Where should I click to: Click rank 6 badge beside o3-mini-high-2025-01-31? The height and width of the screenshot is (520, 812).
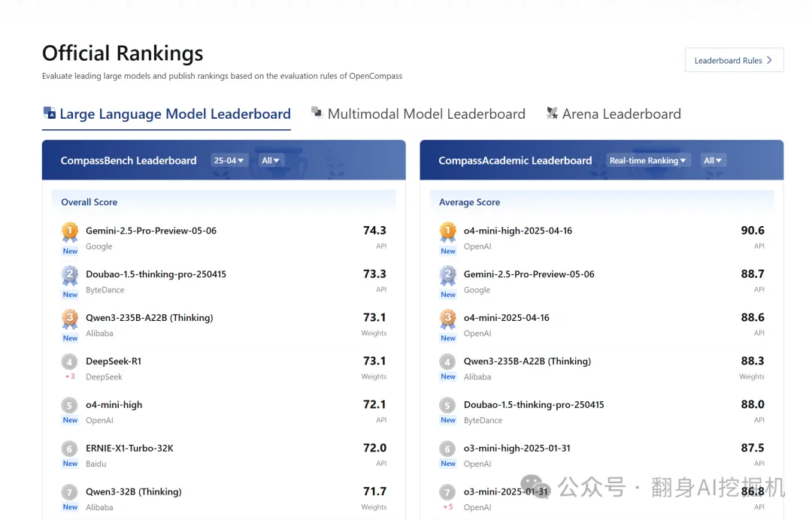(448, 449)
